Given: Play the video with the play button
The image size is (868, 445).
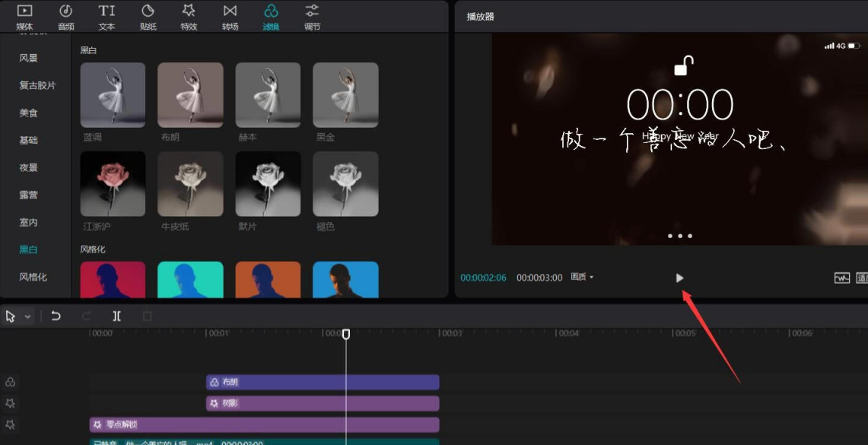Looking at the screenshot, I should click(679, 278).
